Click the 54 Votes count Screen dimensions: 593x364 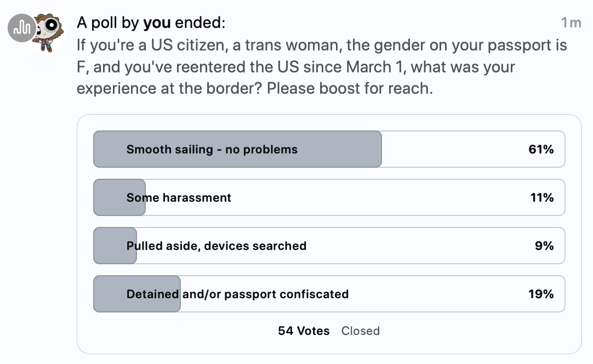click(304, 331)
